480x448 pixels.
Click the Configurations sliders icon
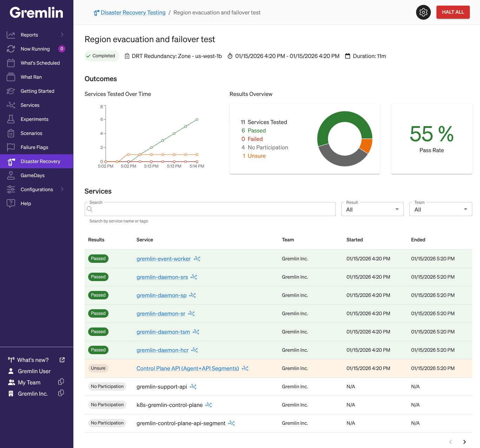click(11, 189)
